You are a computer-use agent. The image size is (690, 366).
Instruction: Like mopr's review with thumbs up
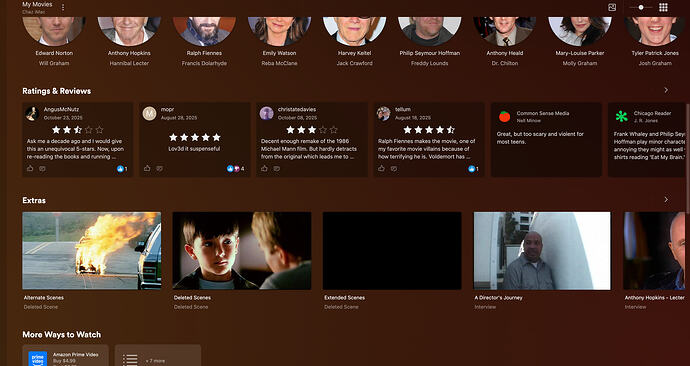[147, 168]
